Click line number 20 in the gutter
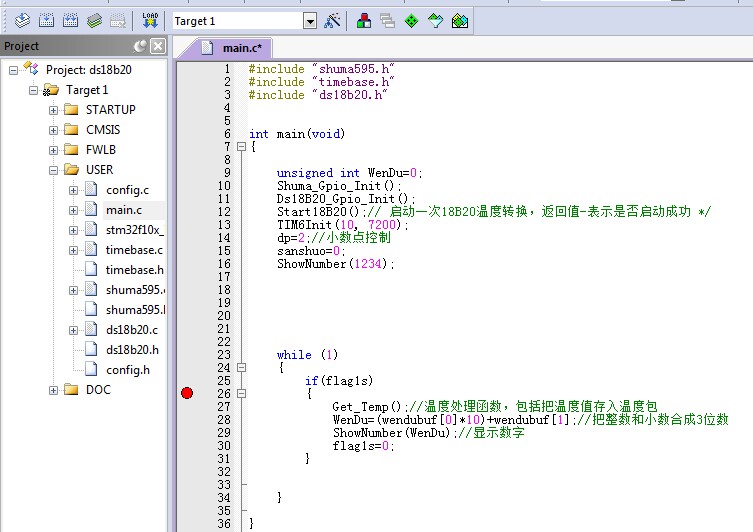This screenshot has width=753, height=532. coord(224,316)
